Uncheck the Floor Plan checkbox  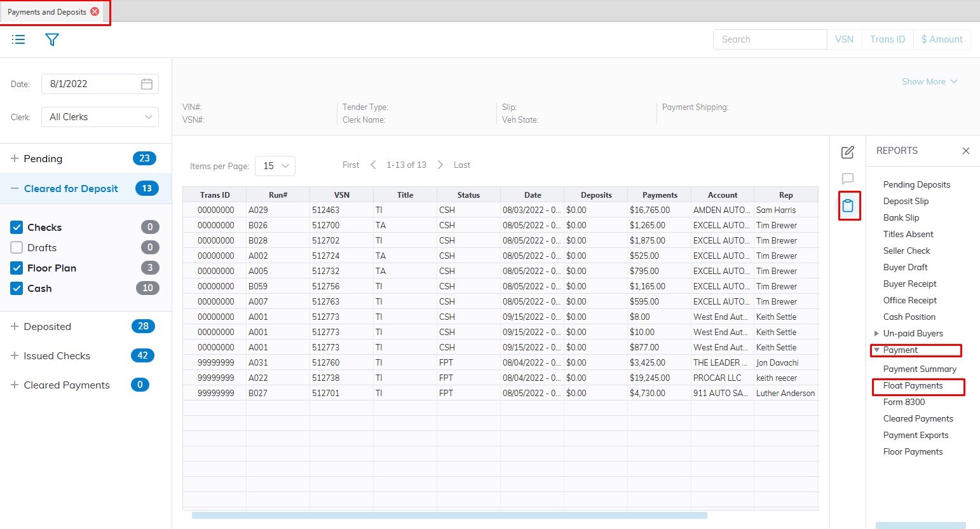(x=17, y=268)
